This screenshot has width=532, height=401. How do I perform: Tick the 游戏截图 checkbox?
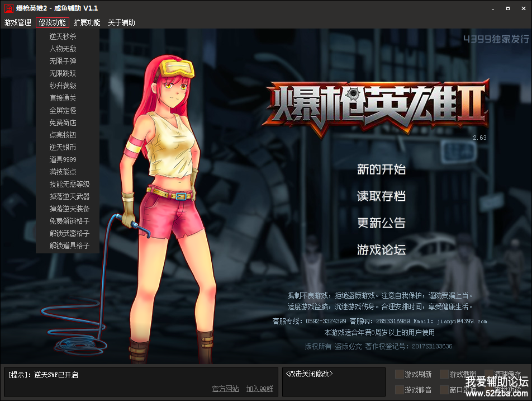(444, 374)
